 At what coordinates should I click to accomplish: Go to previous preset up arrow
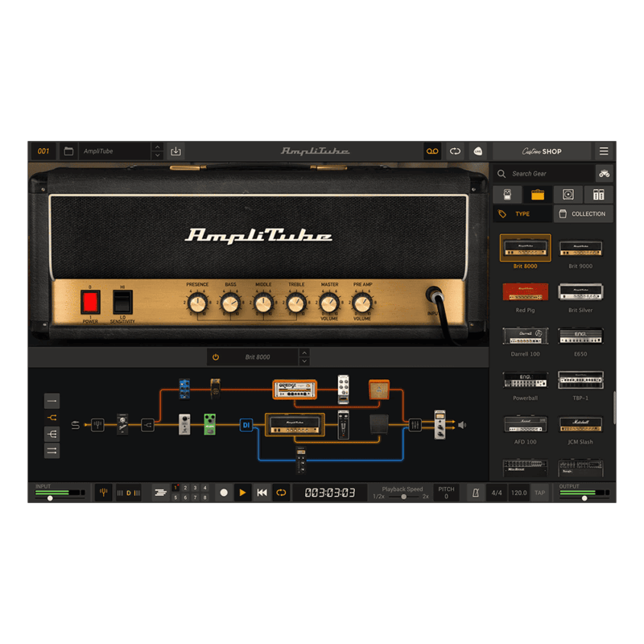click(x=157, y=147)
